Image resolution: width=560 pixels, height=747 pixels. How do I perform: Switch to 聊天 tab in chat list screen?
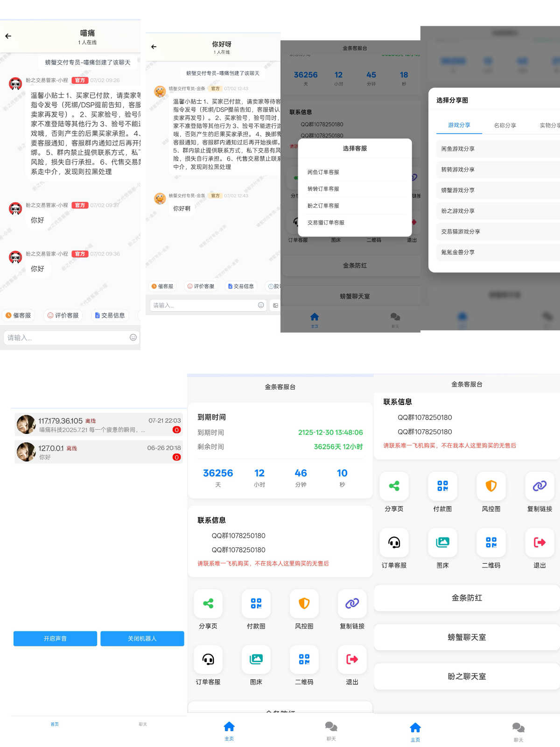(143, 724)
